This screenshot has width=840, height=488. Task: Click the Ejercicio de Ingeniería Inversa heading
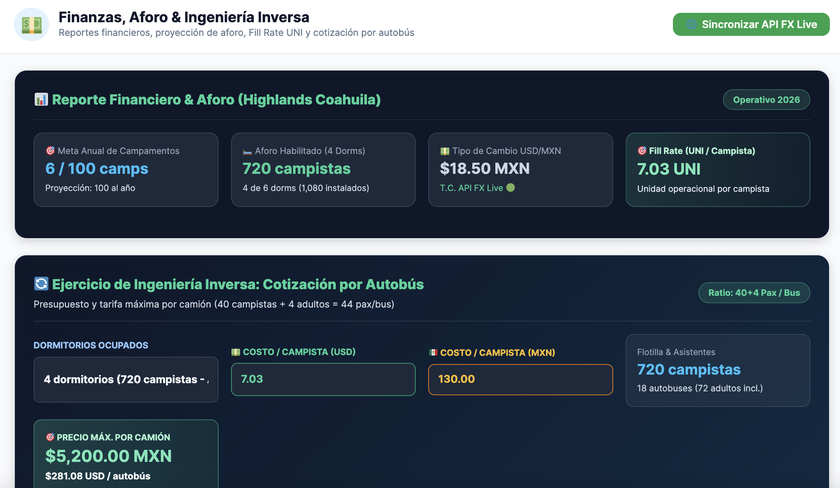pyautogui.click(x=237, y=284)
